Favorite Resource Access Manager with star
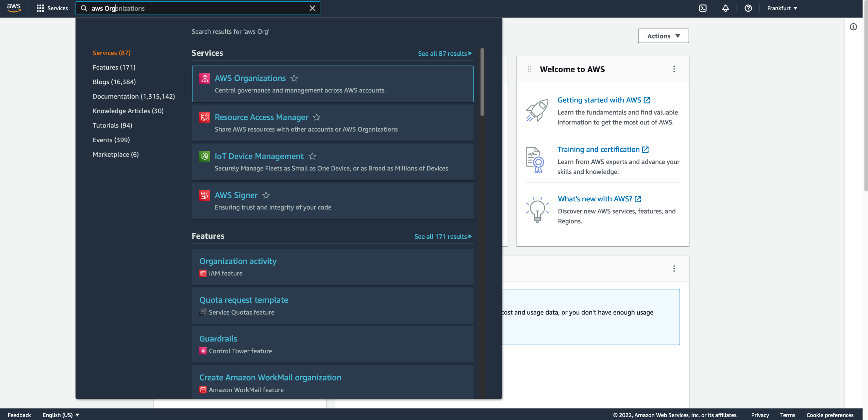The width and height of the screenshot is (868, 420). coord(317,117)
